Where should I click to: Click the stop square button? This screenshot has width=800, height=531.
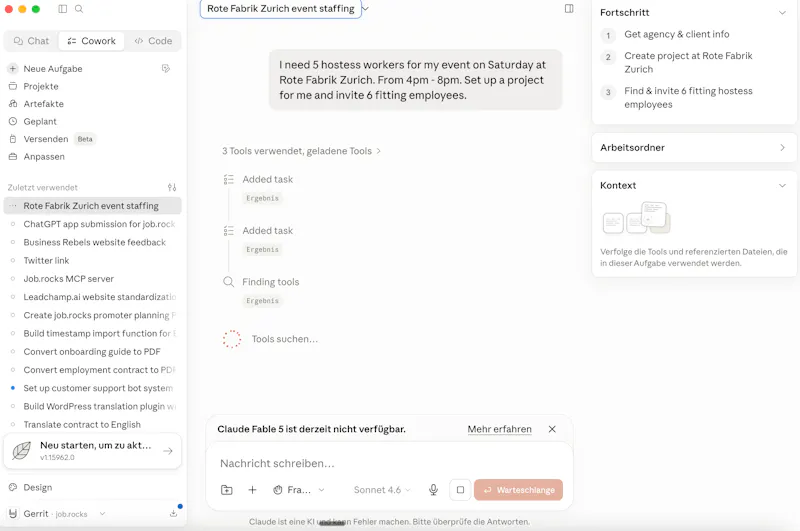460,490
